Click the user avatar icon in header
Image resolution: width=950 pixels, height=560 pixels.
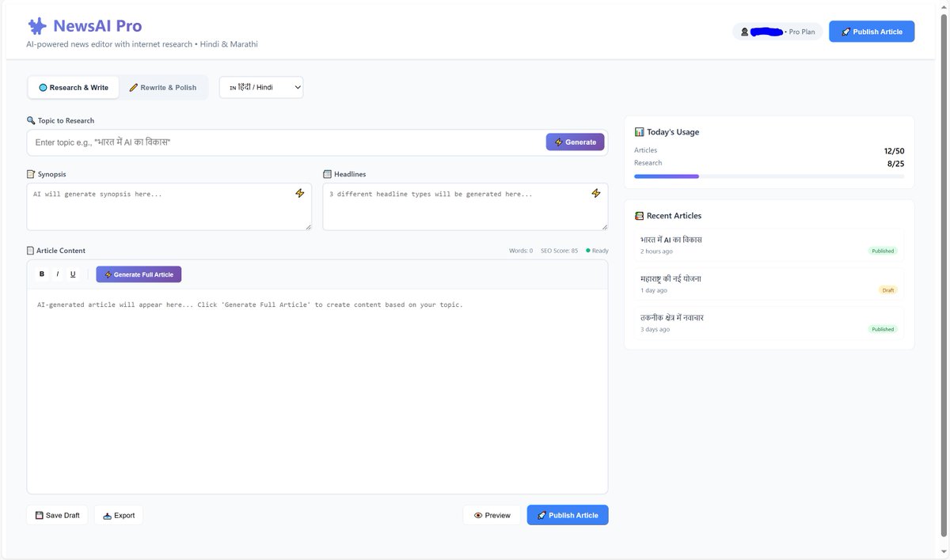(744, 32)
